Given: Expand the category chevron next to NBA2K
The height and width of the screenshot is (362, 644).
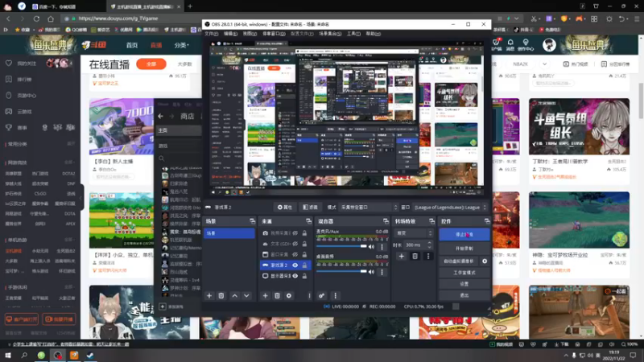Looking at the screenshot, I should [x=545, y=64].
